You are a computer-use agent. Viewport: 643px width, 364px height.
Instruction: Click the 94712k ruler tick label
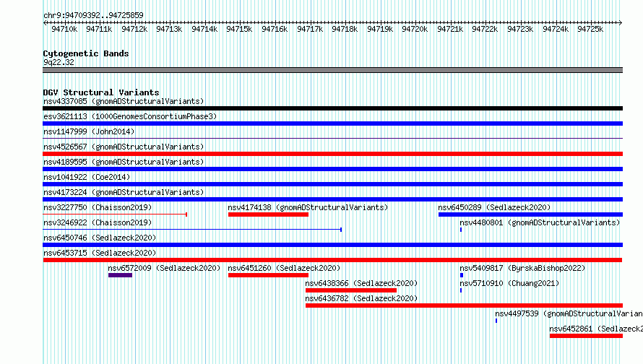pyautogui.click(x=134, y=29)
